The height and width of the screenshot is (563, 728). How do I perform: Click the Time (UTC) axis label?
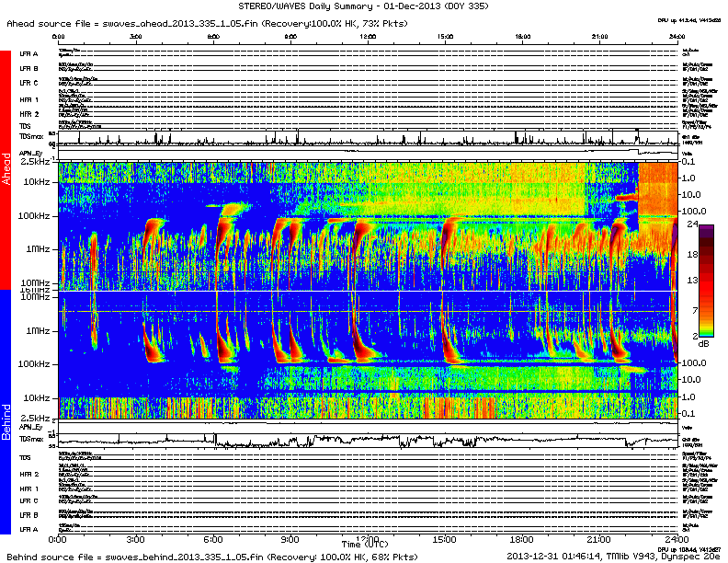click(365, 546)
